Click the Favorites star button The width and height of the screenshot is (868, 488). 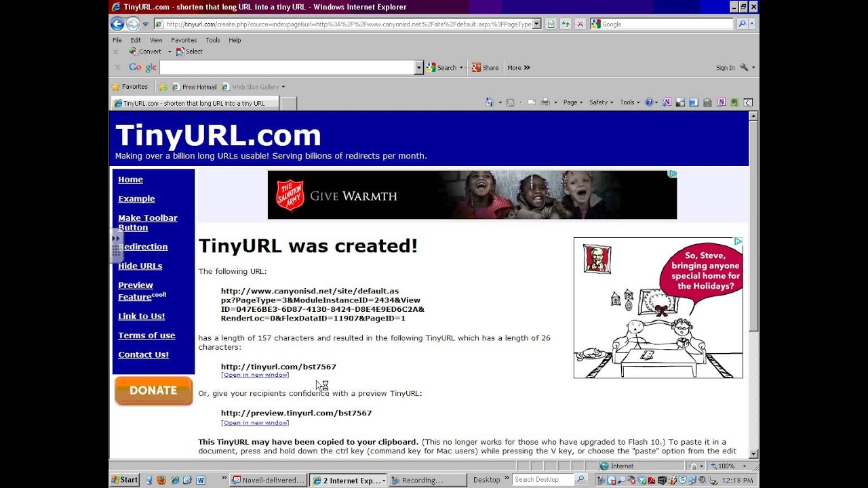(130, 87)
